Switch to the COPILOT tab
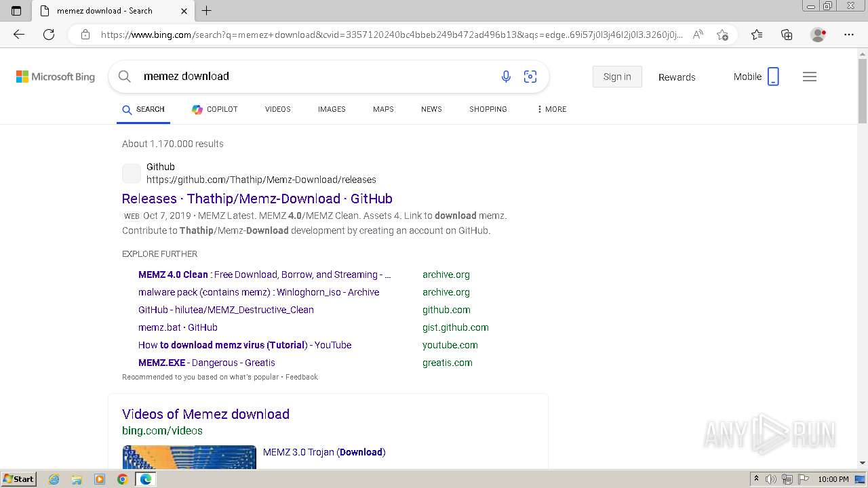The image size is (868, 488). click(x=214, y=109)
